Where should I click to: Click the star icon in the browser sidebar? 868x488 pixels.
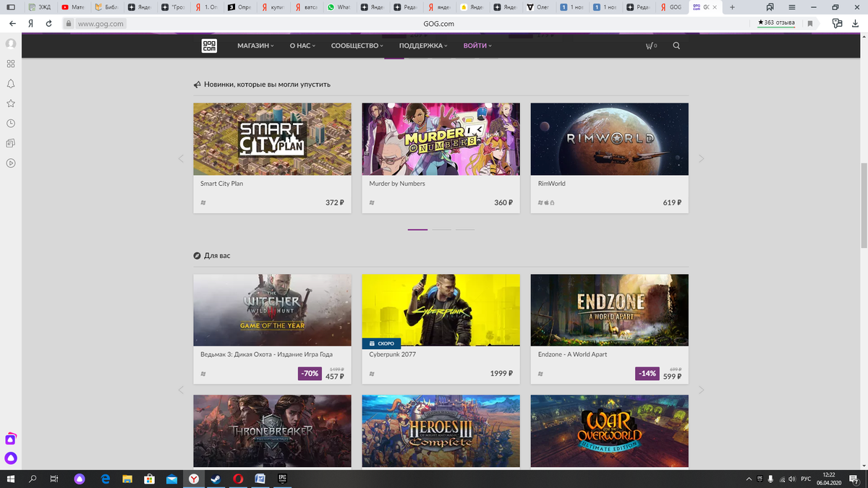10,103
